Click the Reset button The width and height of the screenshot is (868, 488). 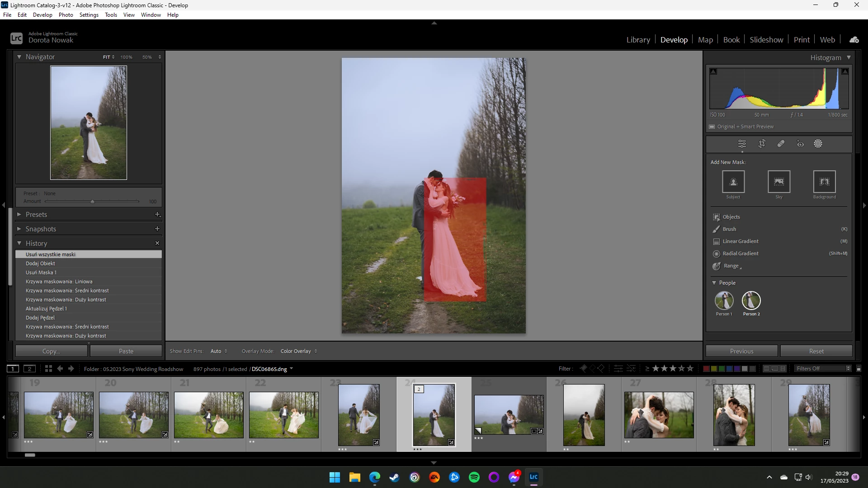click(816, 351)
